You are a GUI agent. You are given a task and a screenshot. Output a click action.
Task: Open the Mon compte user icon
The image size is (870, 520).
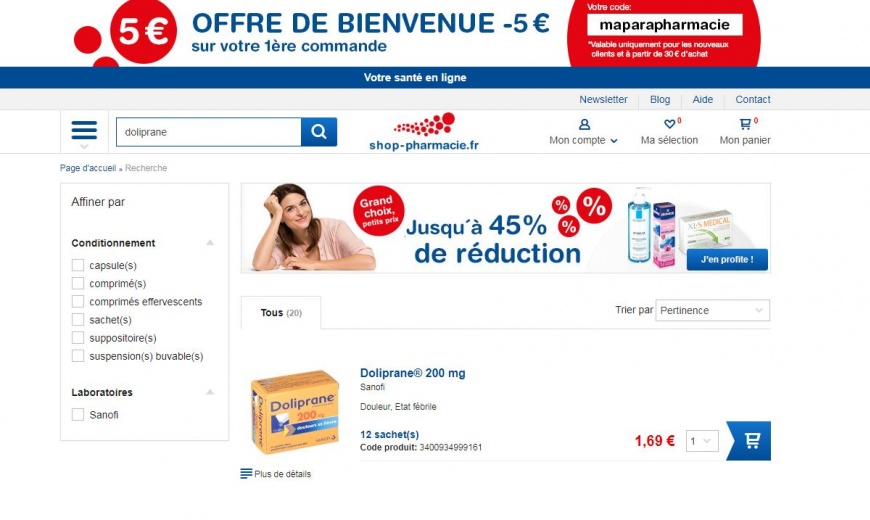pos(584,124)
